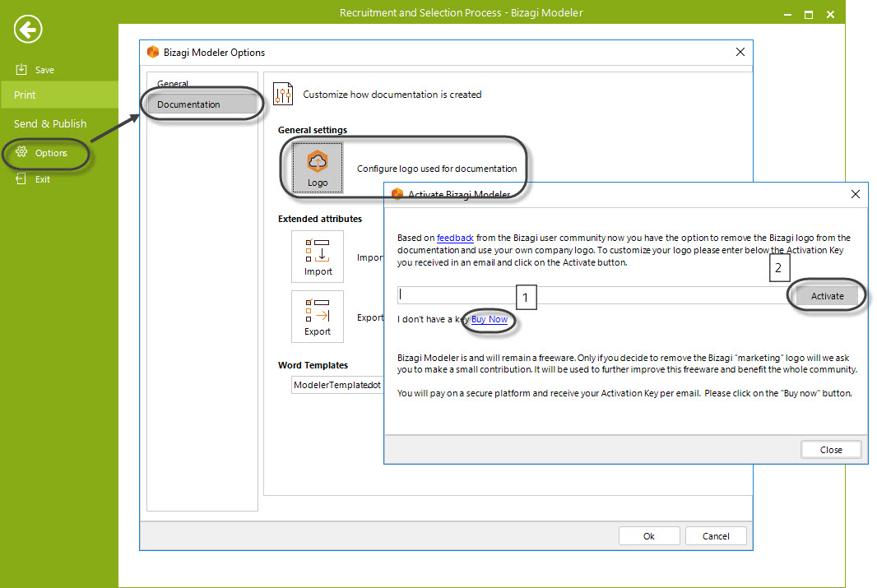Click the 'Extended attributes' heading

[x=319, y=219]
